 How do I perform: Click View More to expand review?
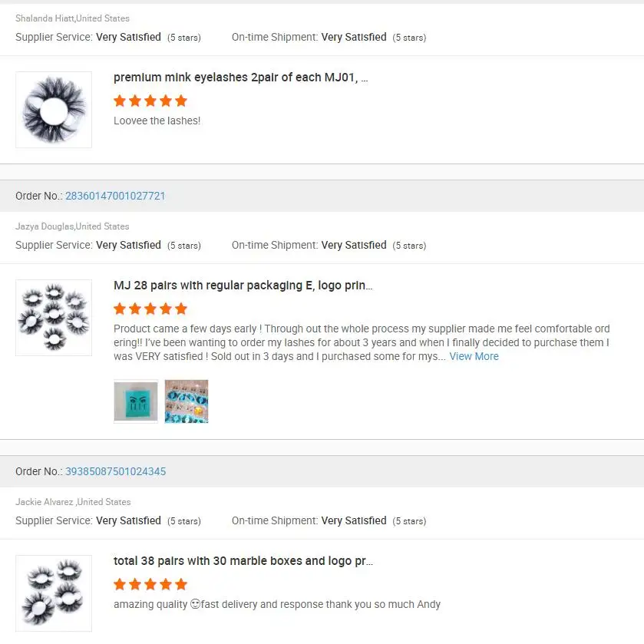(474, 356)
